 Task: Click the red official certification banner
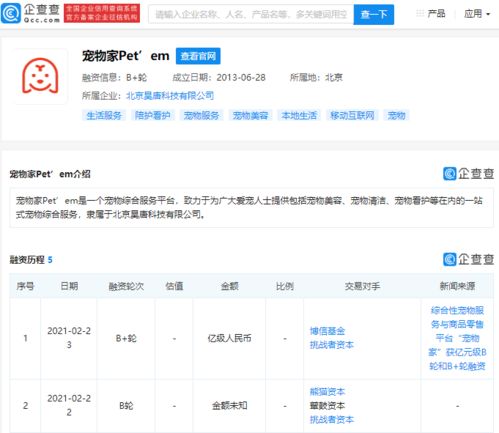(102, 13)
